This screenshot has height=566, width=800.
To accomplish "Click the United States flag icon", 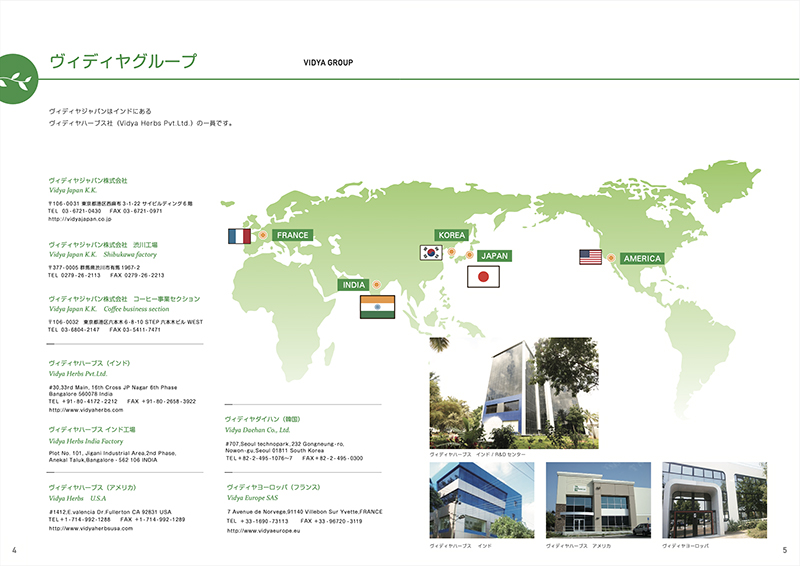I will tap(590, 257).
